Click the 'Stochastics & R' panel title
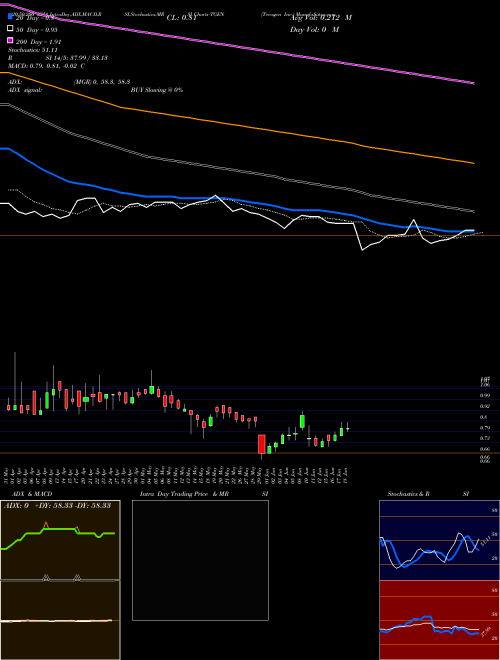 [x=409, y=494]
